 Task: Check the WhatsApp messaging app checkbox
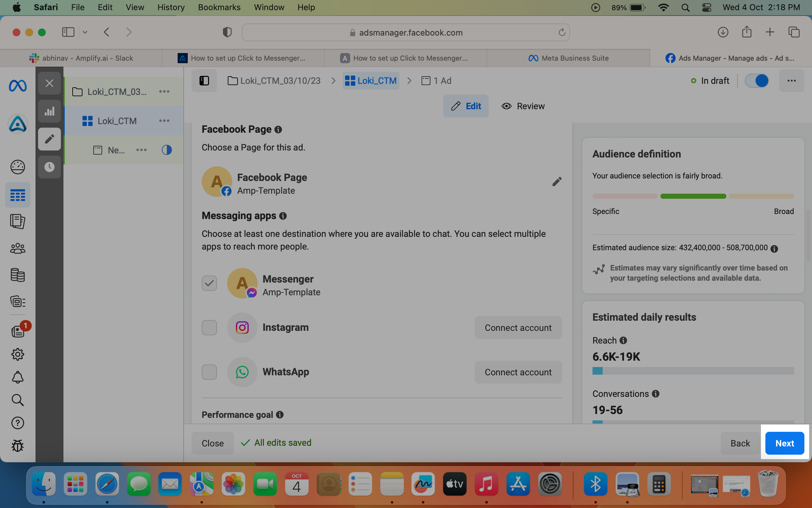(x=209, y=372)
